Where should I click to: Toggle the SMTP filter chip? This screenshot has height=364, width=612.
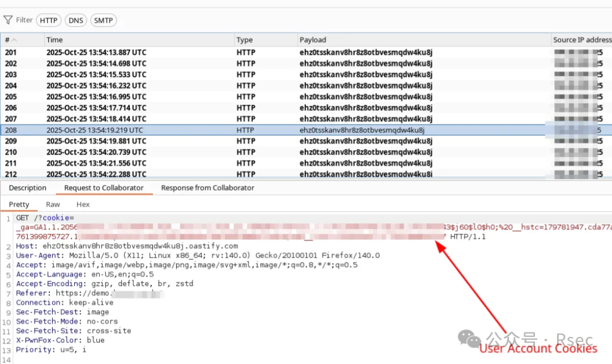pos(104,20)
